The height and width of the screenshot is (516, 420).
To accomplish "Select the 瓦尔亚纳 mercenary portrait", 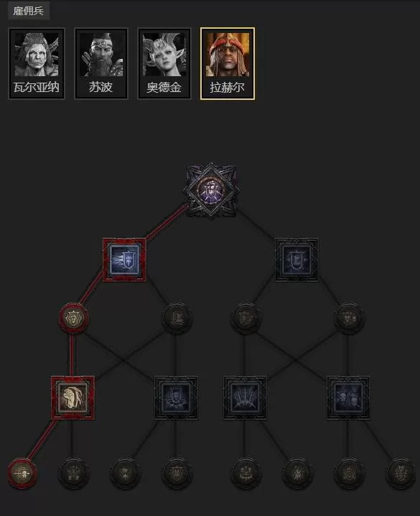I will pyautogui.click(x=37, y=63).
